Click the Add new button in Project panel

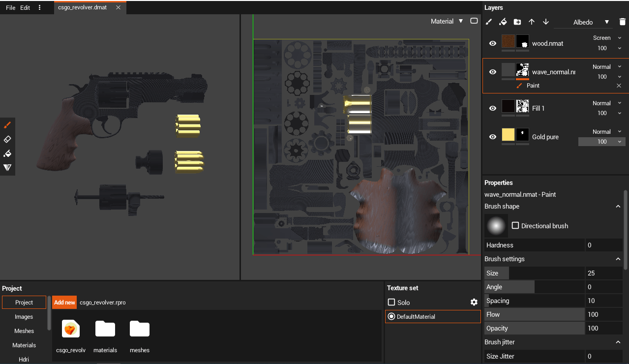pyautogui.click(x=64, y=302)
